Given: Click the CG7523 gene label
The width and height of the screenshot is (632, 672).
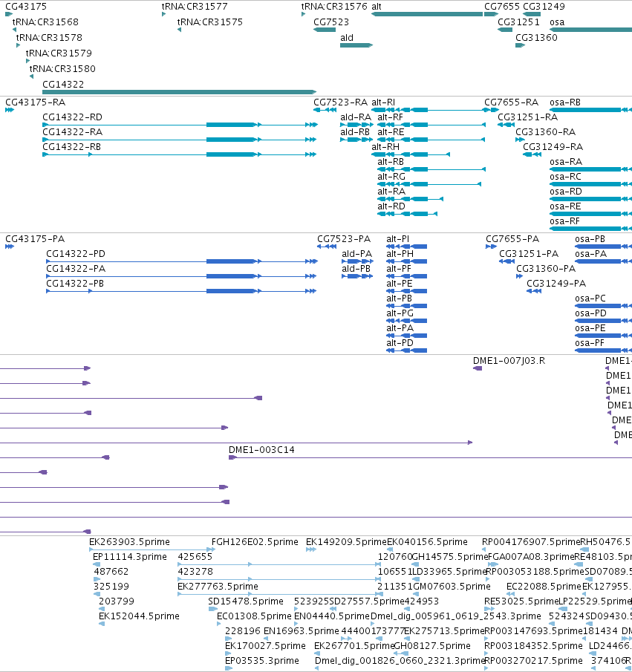Looking at the screenshot, I should tap(331, 22).
